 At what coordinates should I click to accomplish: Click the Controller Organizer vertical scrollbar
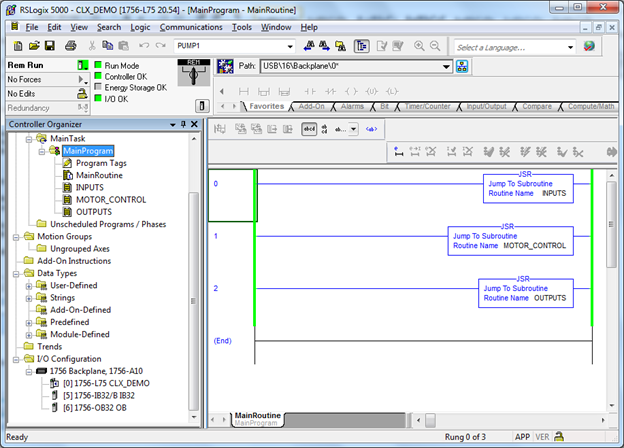[x=193, y=301]
